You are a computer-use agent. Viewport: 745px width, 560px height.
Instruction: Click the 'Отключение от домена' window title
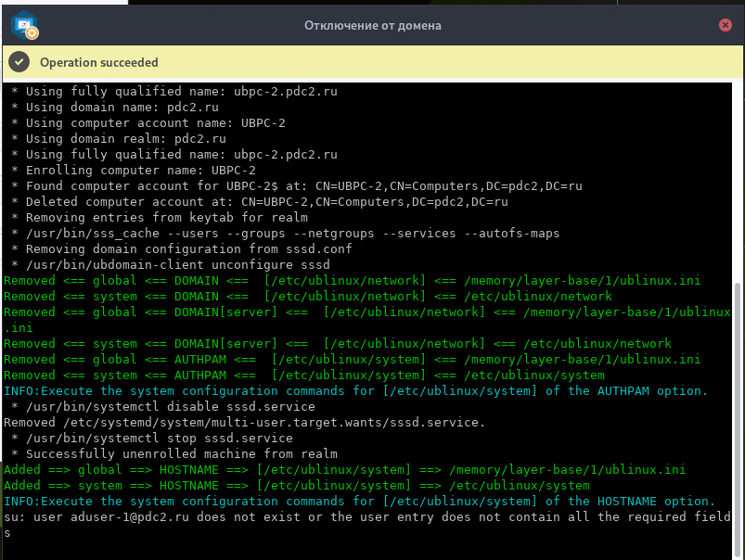[373, 25]
